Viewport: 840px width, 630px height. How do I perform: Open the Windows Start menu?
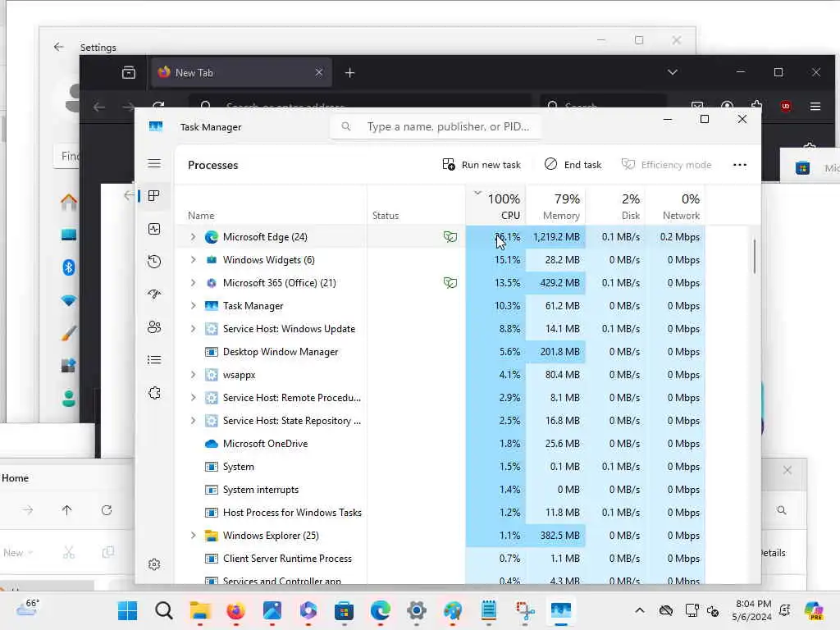pyautogui.click(x=127, y=610)
